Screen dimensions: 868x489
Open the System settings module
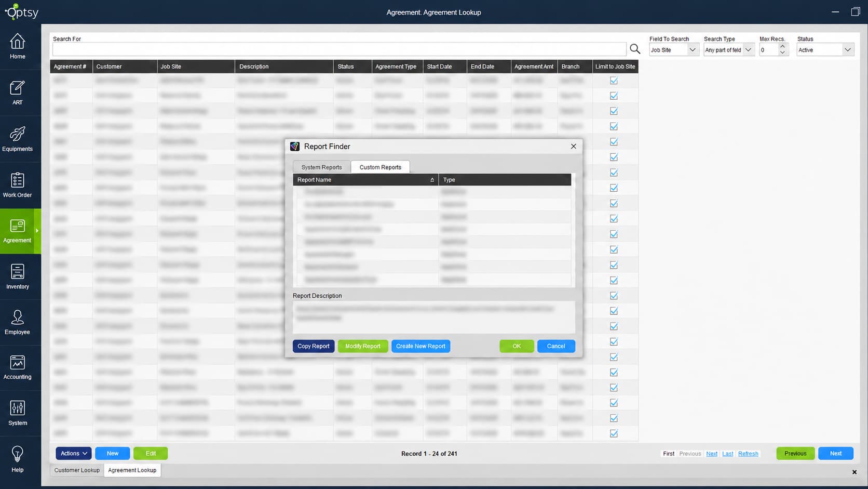click(x=18, y=414)
